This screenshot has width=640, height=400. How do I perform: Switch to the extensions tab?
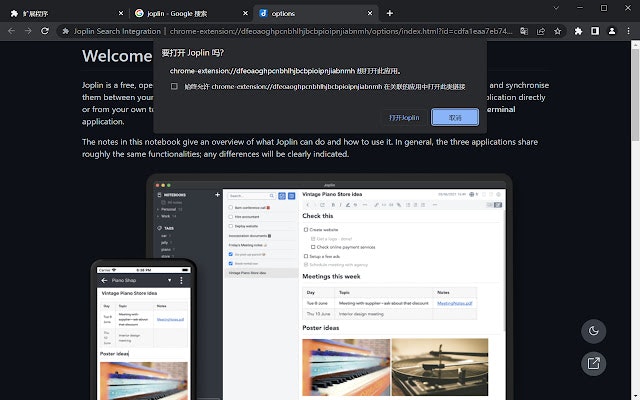click(65, 13)
